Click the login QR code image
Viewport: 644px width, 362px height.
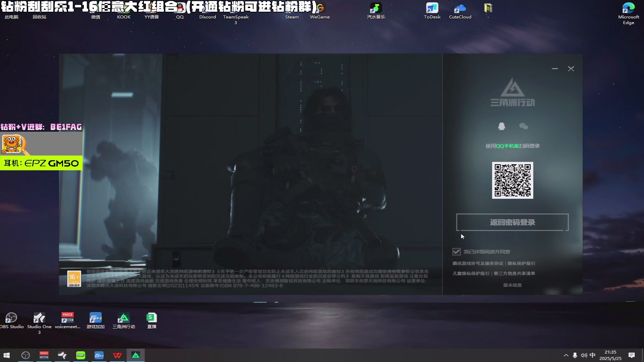point(512,180)
